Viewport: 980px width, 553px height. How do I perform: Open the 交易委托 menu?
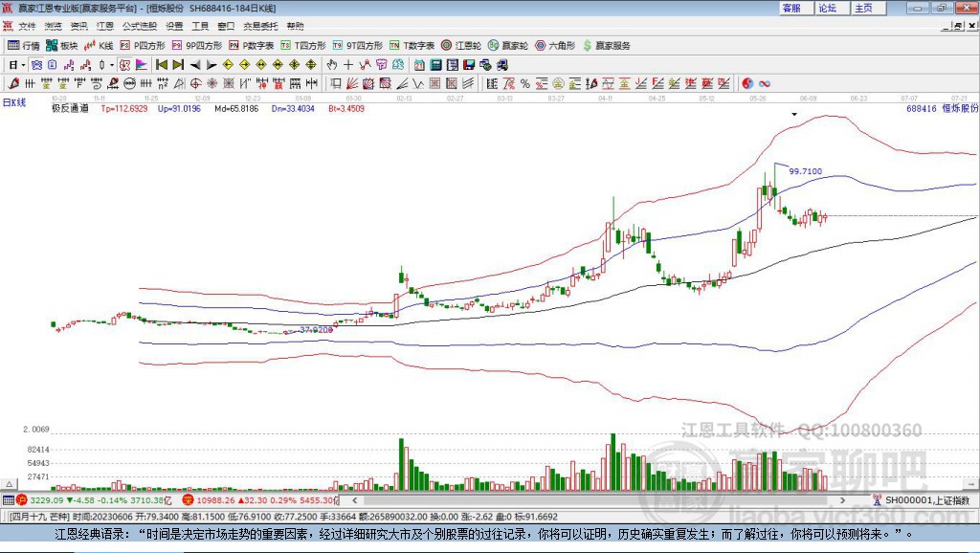[260, 26]
